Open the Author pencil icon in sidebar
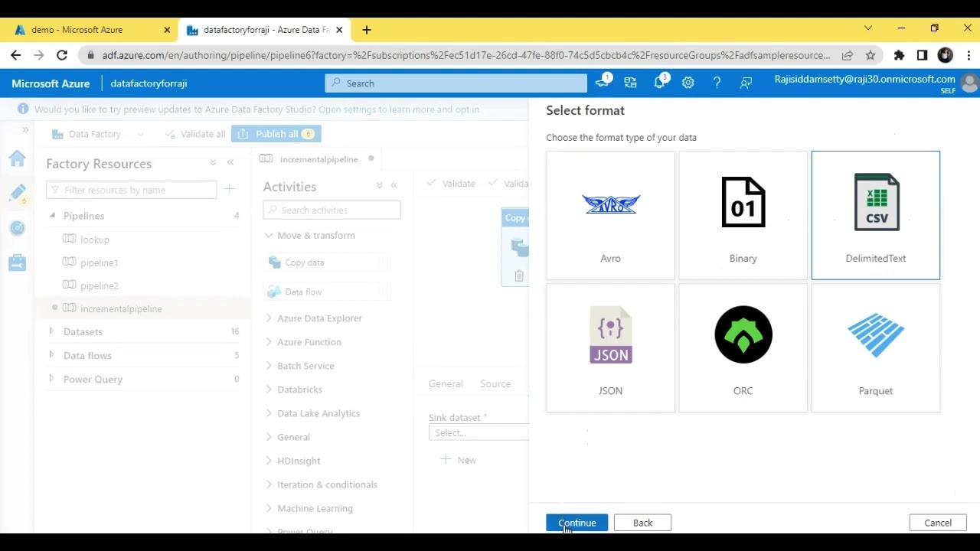 (x=17, y=193)
